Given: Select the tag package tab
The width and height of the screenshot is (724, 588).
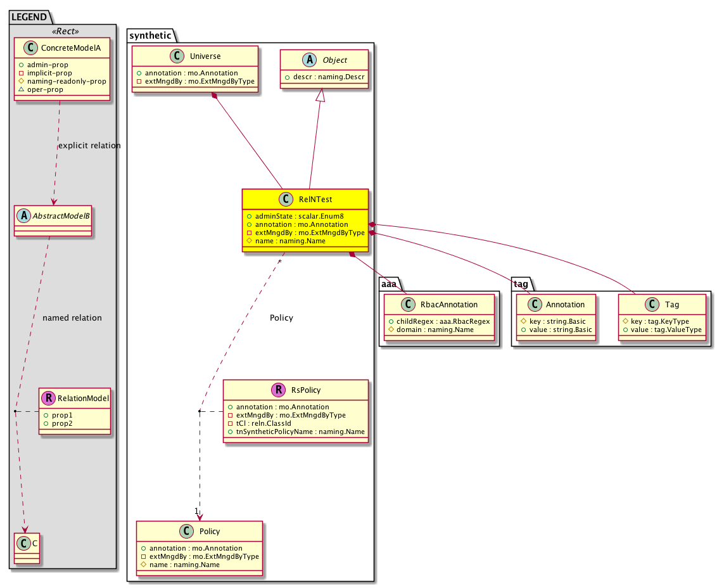Looking at the screenshot, I should tap(522, 286).
